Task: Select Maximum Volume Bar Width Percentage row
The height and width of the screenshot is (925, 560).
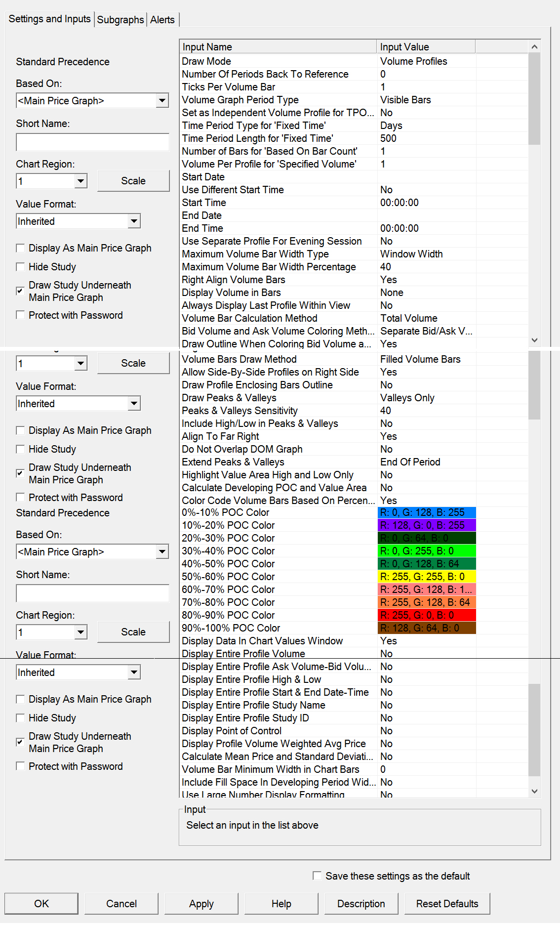Action: pyautogui.click(x=354, y=267)
